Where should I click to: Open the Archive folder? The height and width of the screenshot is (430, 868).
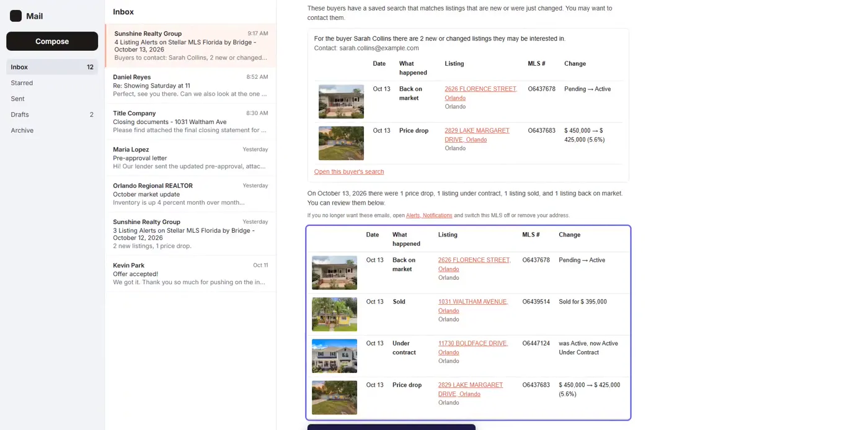(52, 130)
